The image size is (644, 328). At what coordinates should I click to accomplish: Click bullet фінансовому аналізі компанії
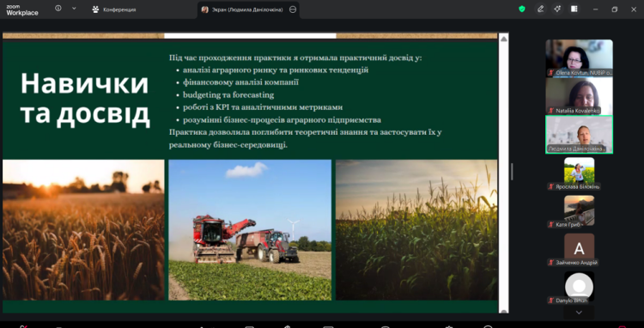coord(240,82)
